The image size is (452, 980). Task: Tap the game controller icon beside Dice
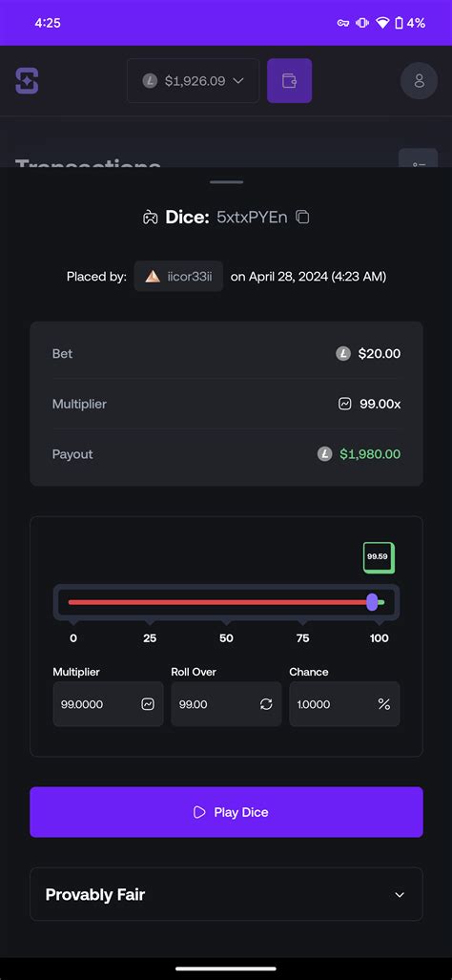(151, 218)
